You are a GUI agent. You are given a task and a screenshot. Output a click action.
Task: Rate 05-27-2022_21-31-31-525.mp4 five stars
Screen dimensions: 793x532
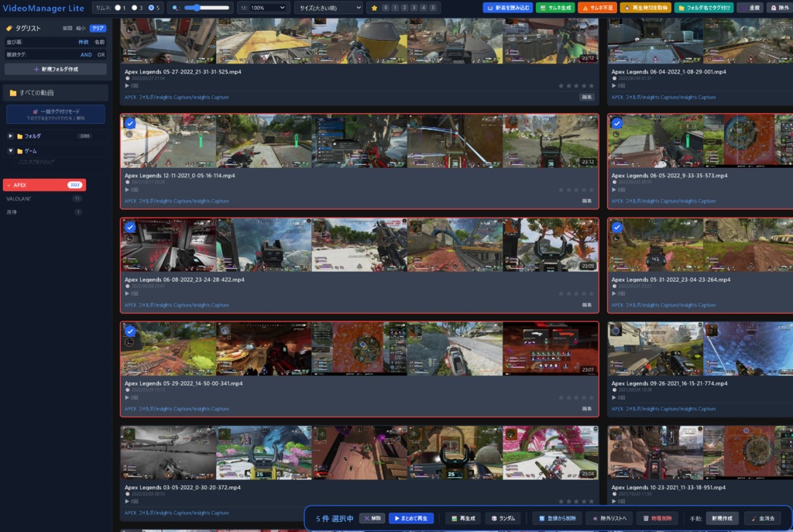point(591,86)
